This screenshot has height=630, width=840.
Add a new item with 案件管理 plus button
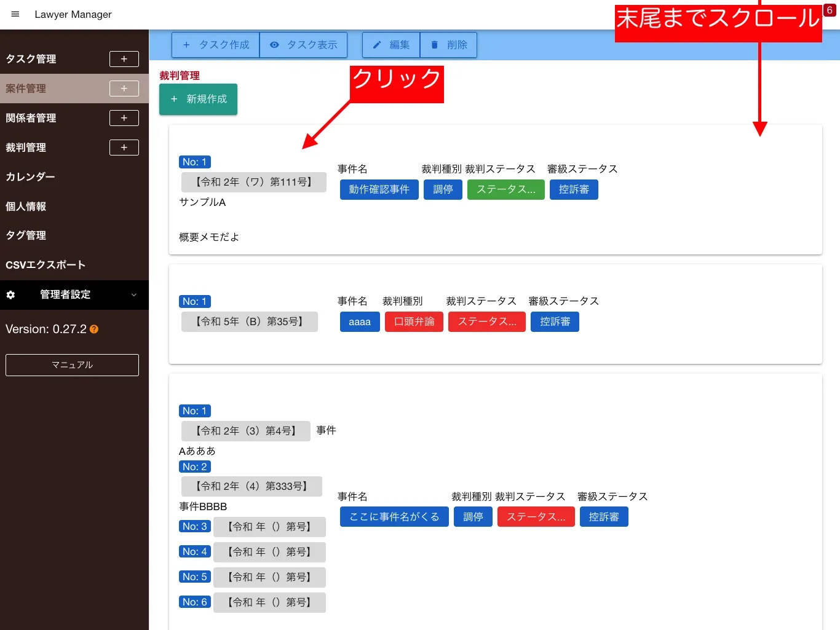[124, 89]
